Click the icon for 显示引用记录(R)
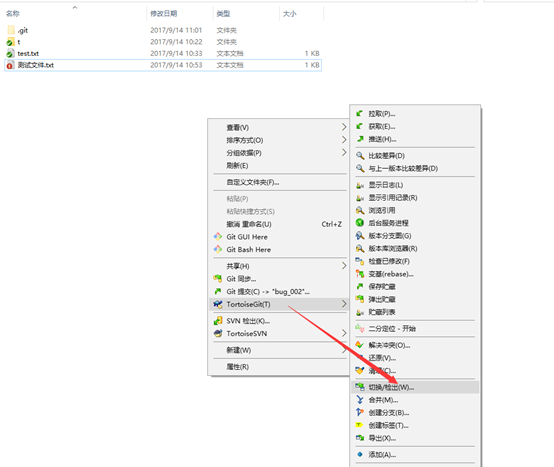Image resolution: width=554 pixels, height=467 pixels. tap(360, 197)
